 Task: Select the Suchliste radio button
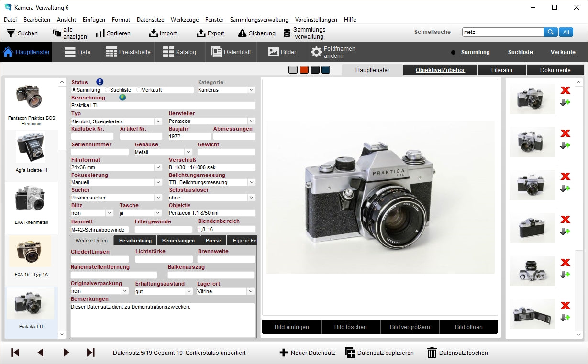tap(107, 90)
